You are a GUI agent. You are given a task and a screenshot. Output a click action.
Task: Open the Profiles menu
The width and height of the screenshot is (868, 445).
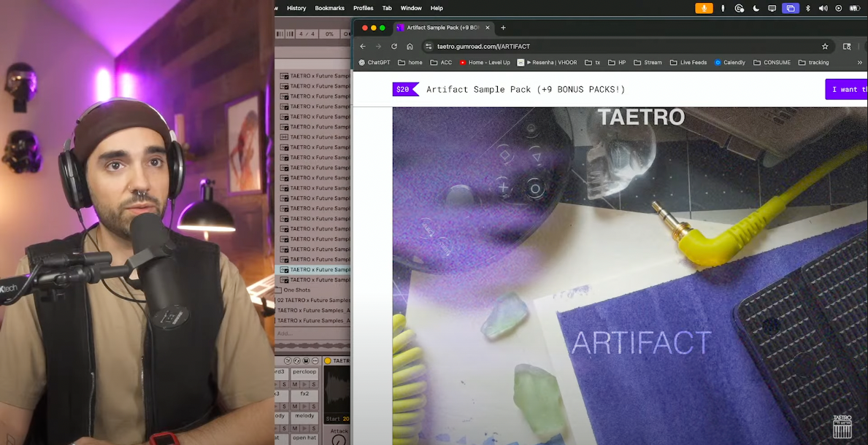pyautogui.click(x=363, y=8)
